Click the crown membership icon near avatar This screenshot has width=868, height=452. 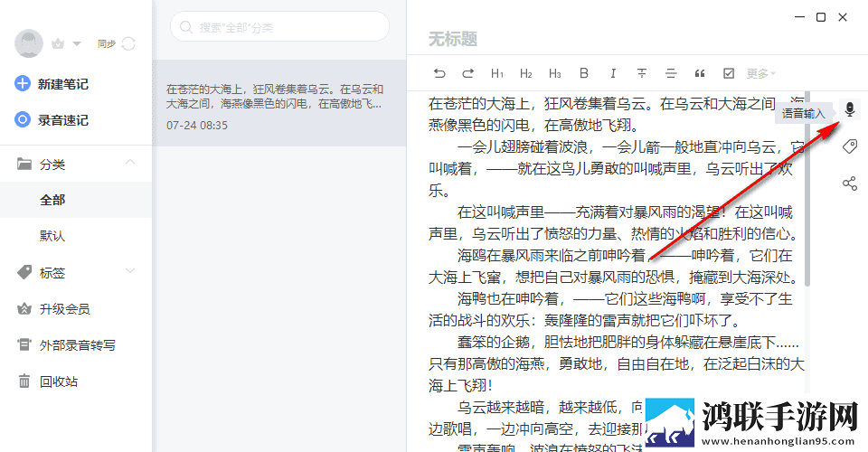click(x=58, y=43)
